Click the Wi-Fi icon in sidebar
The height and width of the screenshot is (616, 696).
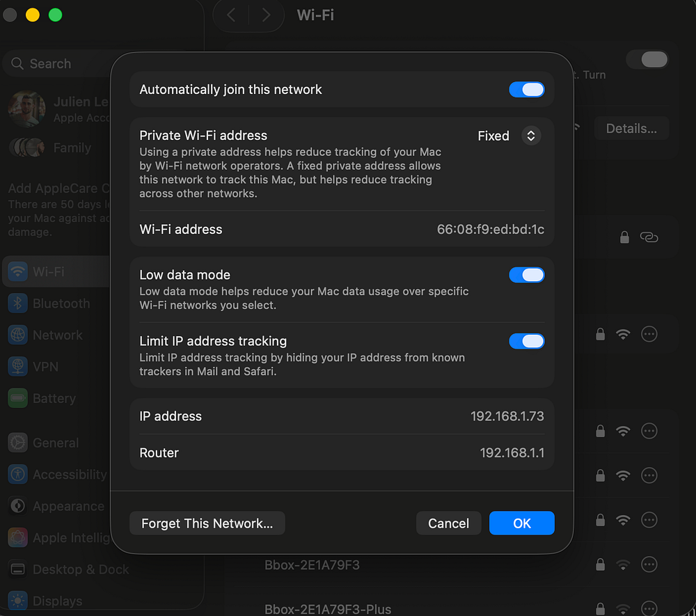pos(18,271)
